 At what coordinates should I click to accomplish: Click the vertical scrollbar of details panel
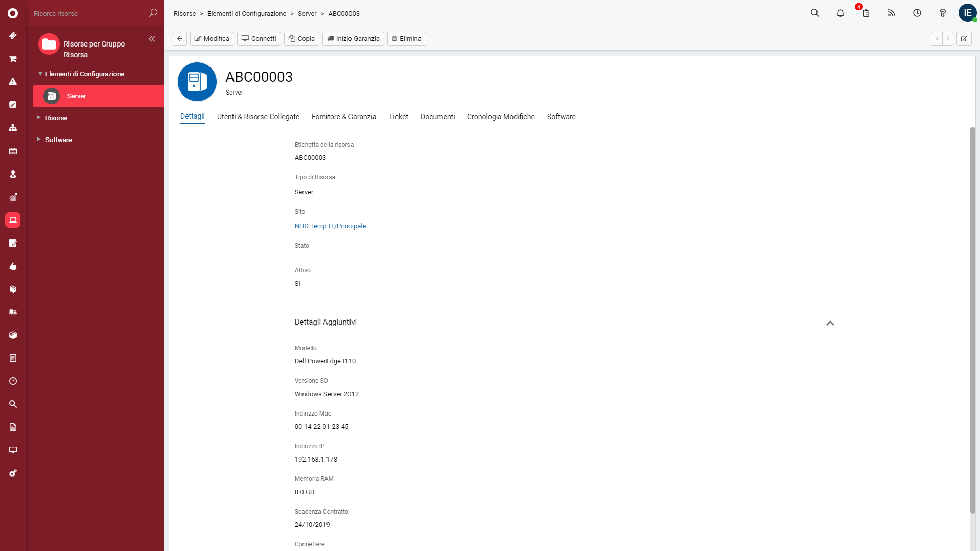tap(972, 320)
